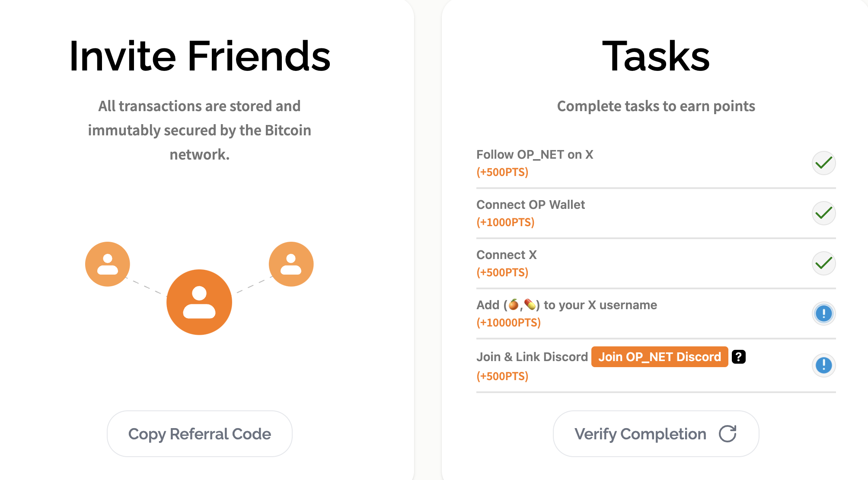Click the right invited friend avatar

pyautogui.click(x=291, y=264)
